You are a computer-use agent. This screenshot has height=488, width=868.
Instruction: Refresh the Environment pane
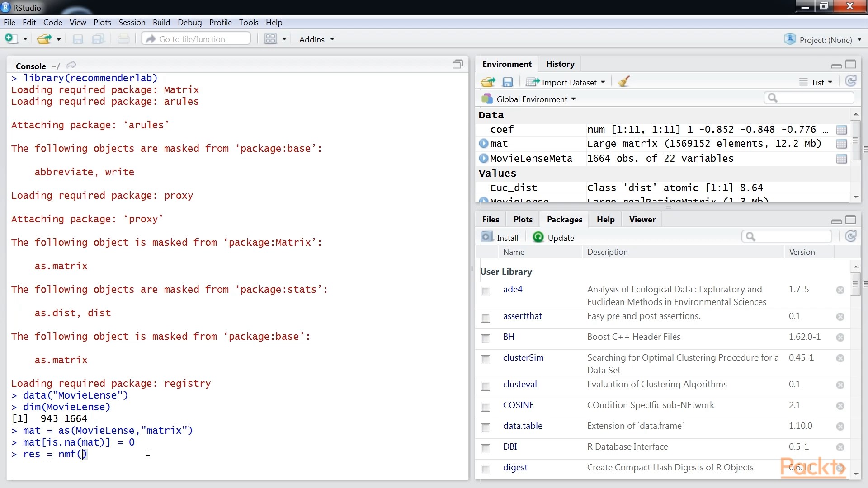pyautogui.click(x=850, y=81)
